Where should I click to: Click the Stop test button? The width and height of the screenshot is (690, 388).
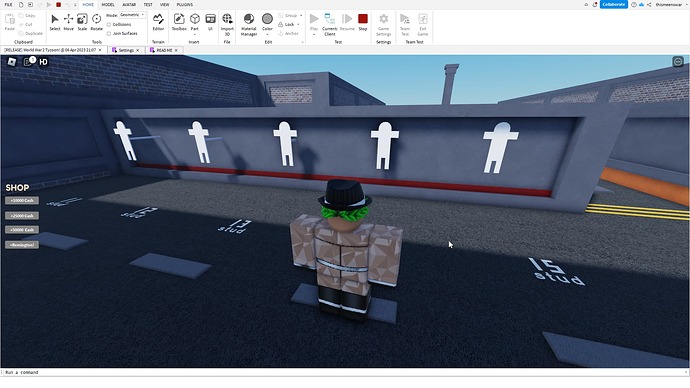(x=363, y=22)
